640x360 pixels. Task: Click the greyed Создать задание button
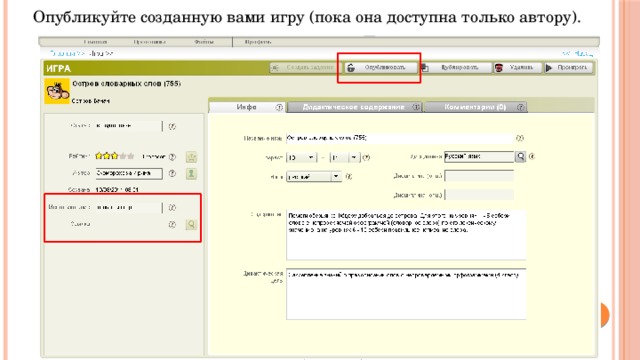pyautogui.click(x=305, y=68)
